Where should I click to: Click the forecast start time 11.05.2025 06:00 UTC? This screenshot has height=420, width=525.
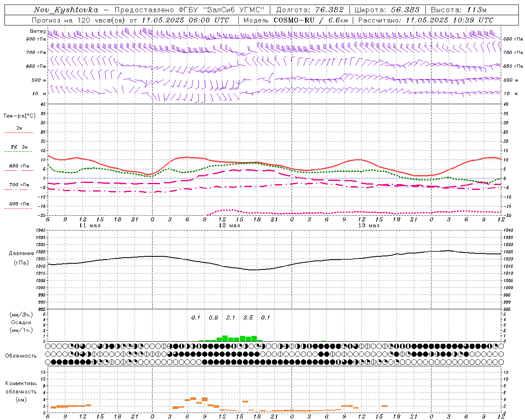(185, 20)
